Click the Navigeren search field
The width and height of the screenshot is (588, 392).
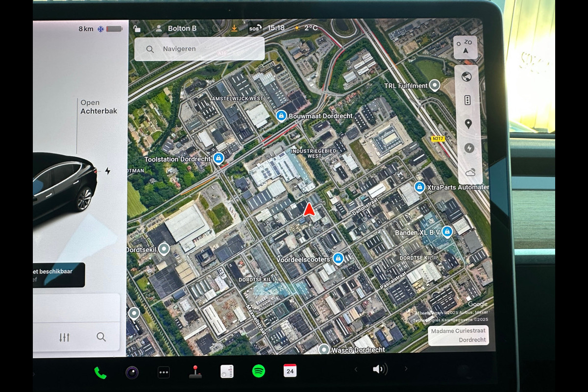199,49
